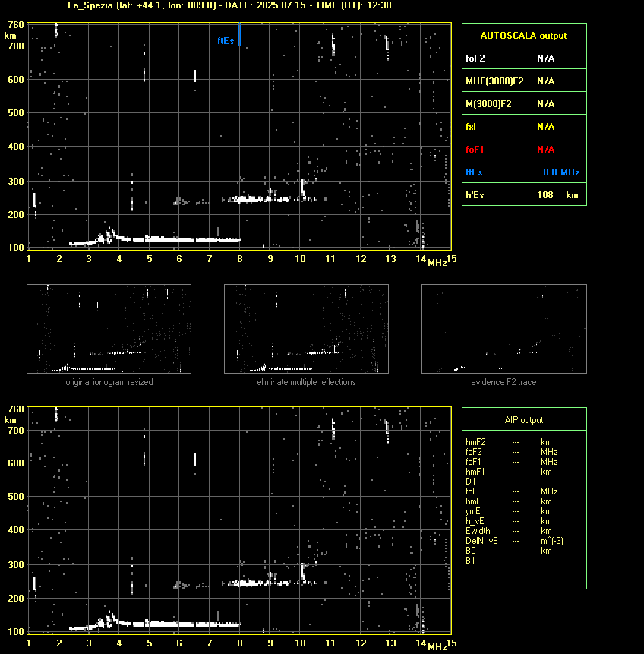Click the Ewidth row in AIP output
The height and width of the screenshot is (654, 644).
[509, 531]
